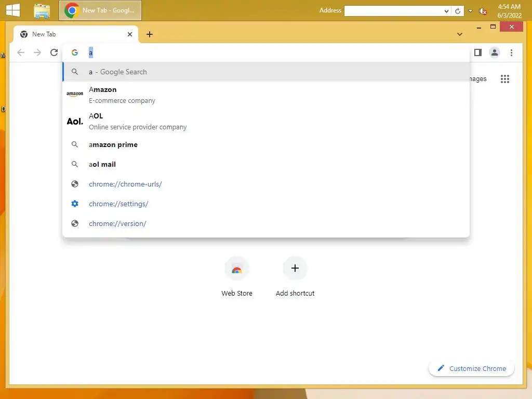Click the Customize Chrome button
532x399 pixels.
tap(472, 368)
